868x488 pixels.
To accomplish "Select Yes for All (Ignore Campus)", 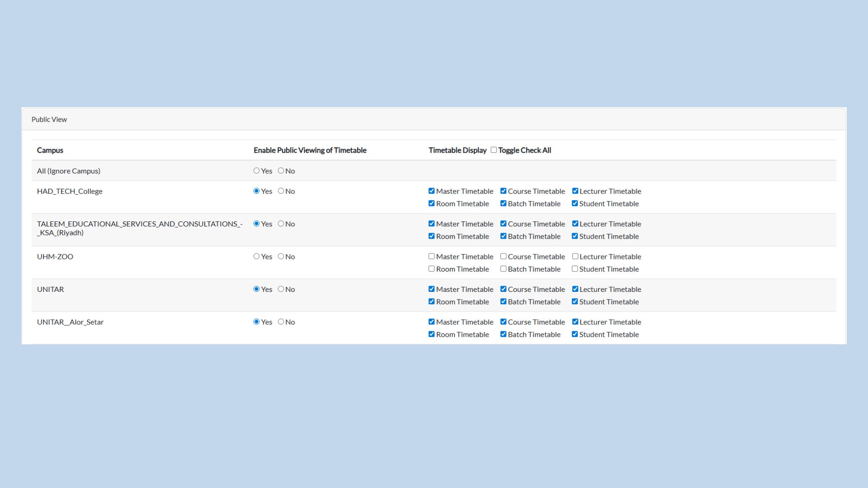I will pos(256,171).
